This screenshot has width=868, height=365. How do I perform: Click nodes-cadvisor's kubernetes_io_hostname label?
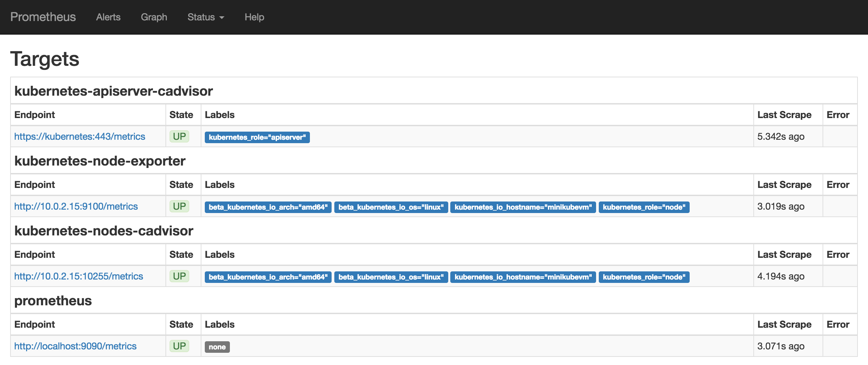tap(523, 277)
